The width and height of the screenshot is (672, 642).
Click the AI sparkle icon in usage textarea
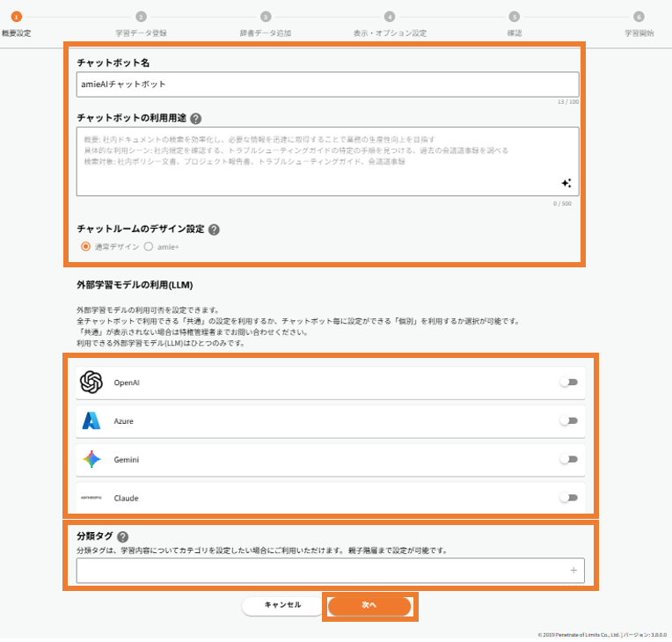click(566, 183)
